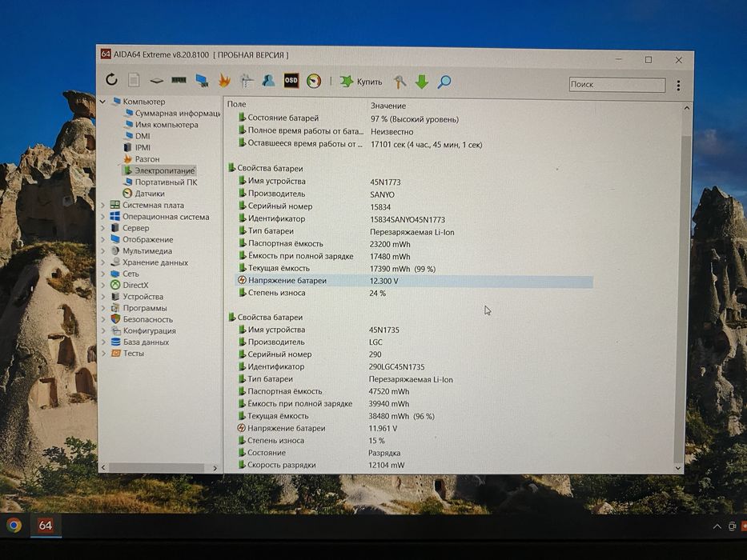Click the scroll up arrow of the details pane
747x560 pixels.
pos(686,108)
